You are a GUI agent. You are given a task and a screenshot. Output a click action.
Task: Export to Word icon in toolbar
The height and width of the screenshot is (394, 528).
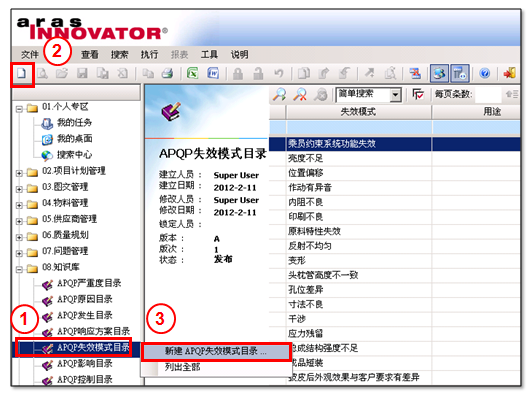tap(213, 73)
